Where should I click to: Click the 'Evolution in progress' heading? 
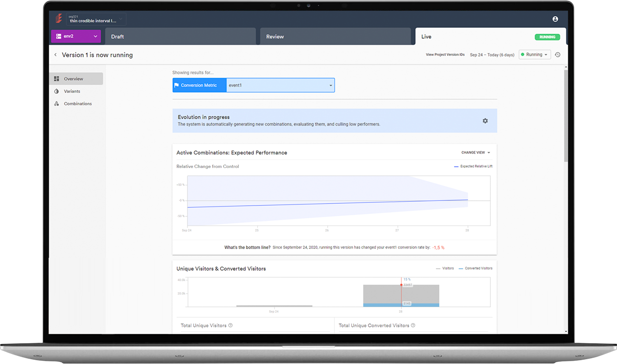[203, 117]
